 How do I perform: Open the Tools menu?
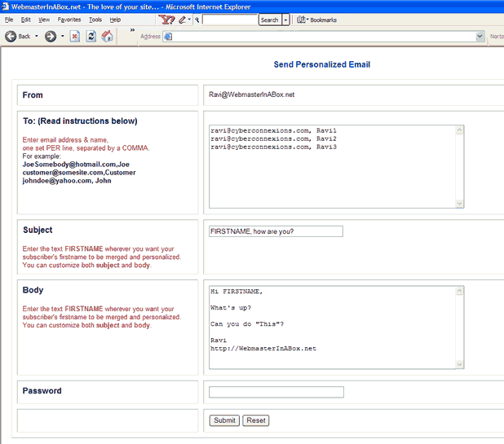(x=95, y=20)
